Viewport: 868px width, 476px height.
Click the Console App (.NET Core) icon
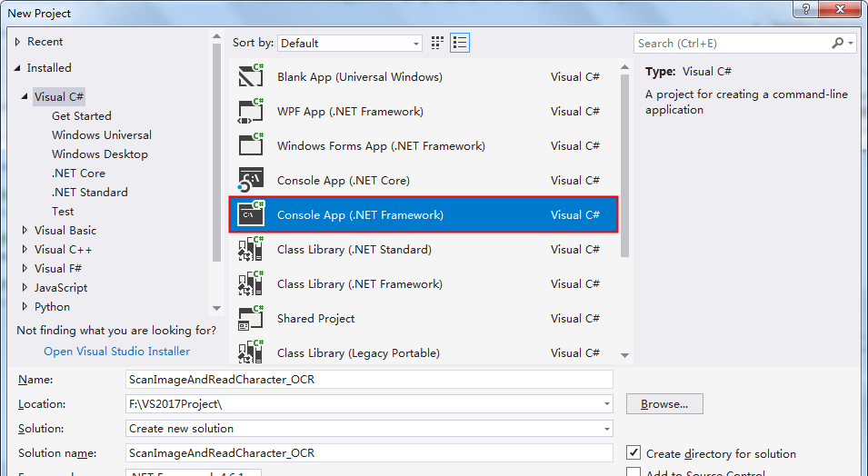(251, 180)
